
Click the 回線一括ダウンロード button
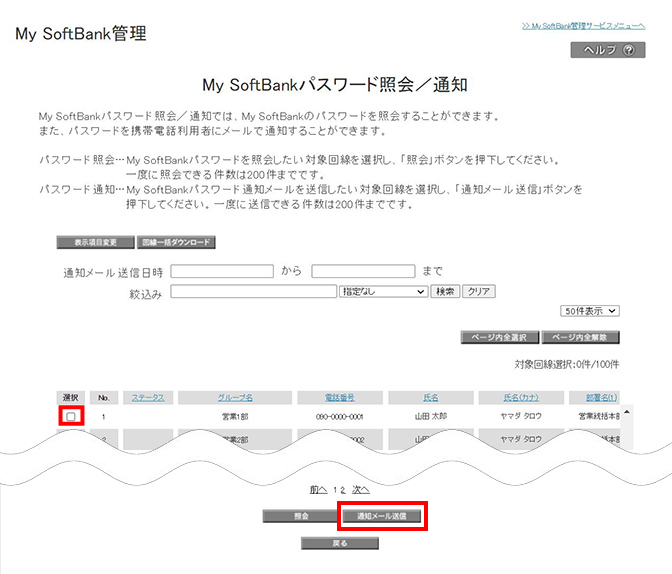tap(176, 242)
